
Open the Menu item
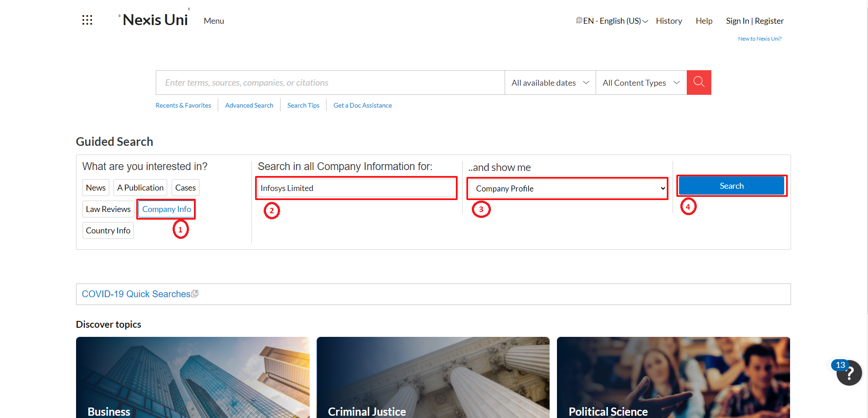214,21
